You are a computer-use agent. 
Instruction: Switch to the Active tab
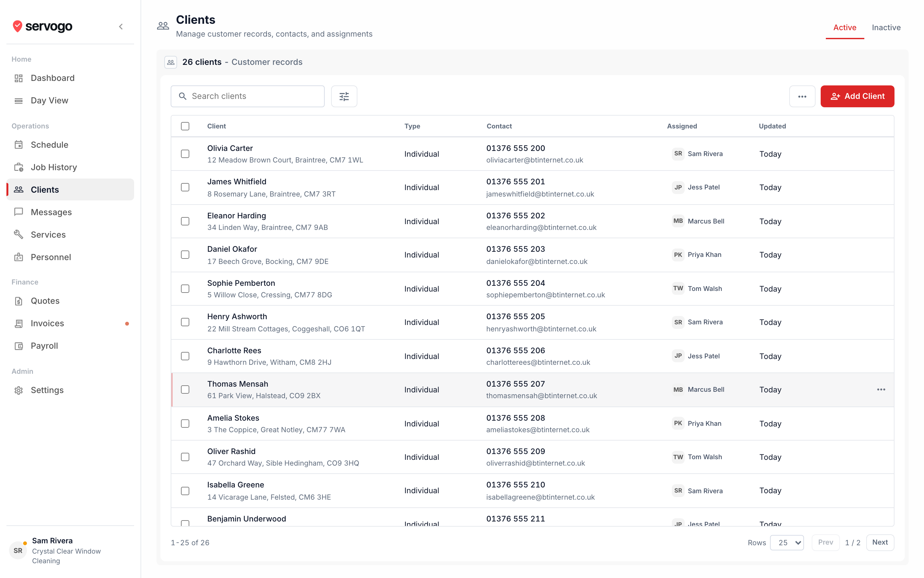click(x=844, y=28)
